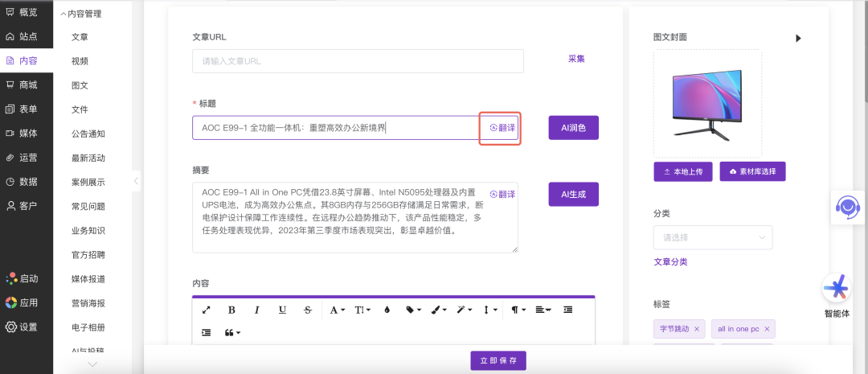Apply bold formatting in the content editor
This screenshot has width=868, height=374.
232,310
